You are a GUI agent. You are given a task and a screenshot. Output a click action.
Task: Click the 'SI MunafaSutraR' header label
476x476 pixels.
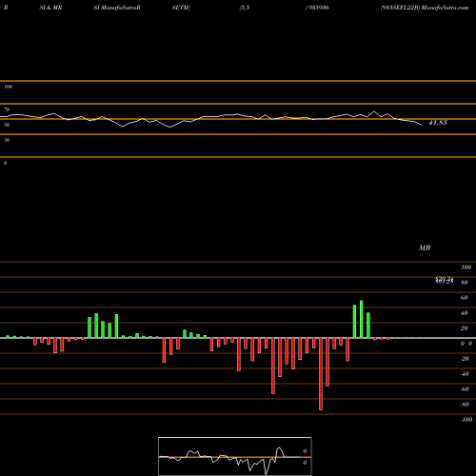point(117,8)
